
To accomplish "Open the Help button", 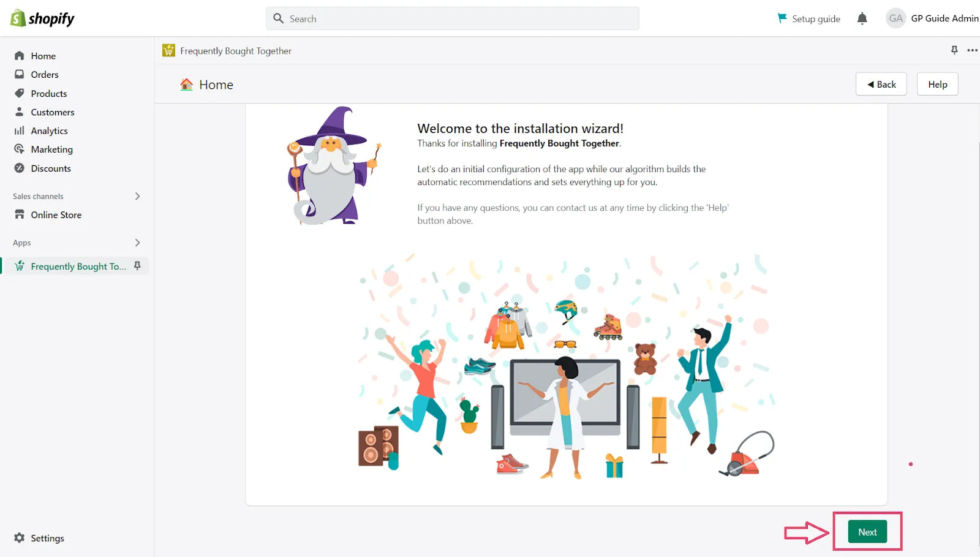I will pos(937,84).
